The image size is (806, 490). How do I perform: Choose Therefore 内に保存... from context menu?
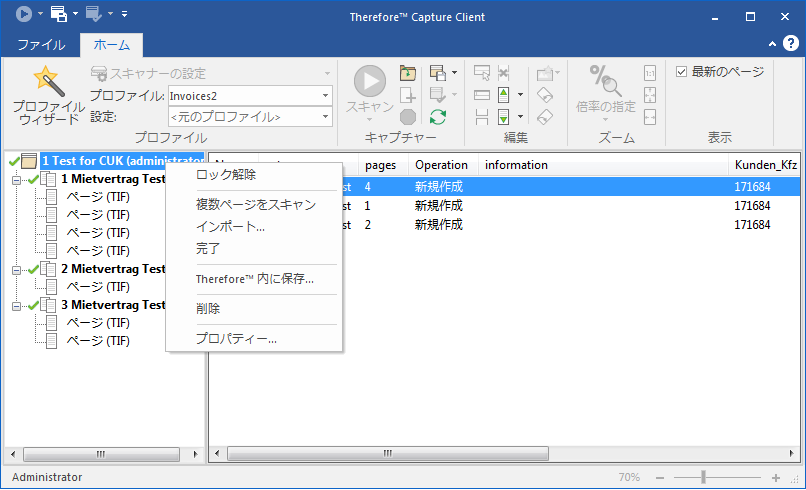pos(254,279)
